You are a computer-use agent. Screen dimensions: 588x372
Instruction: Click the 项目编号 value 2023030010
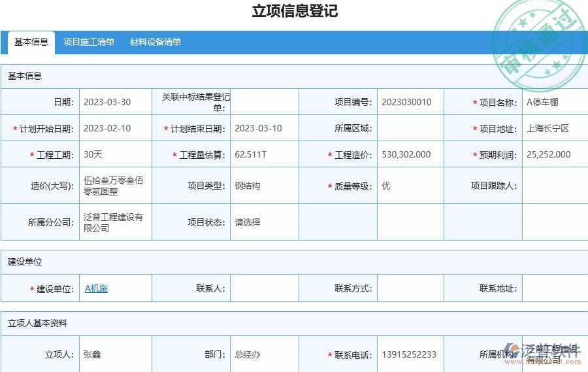tap(406, 102)
